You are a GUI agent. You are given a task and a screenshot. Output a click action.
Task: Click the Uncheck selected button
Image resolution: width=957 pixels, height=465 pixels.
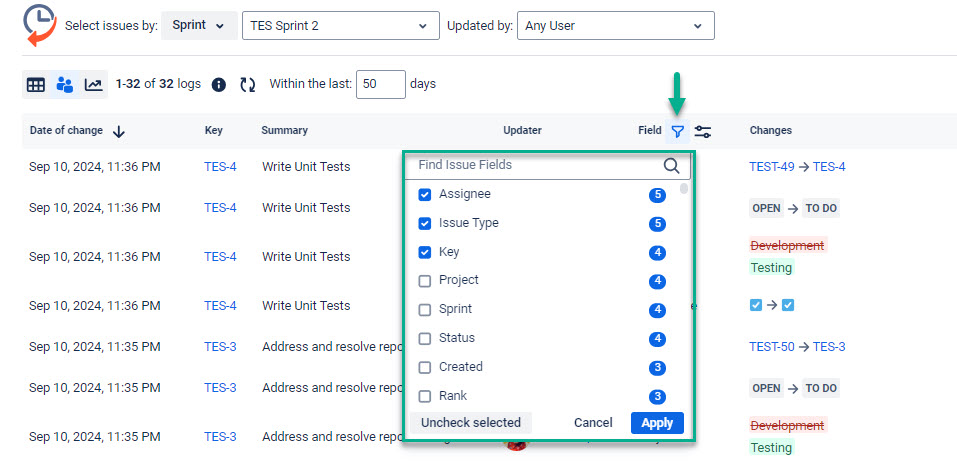[470, 423]
